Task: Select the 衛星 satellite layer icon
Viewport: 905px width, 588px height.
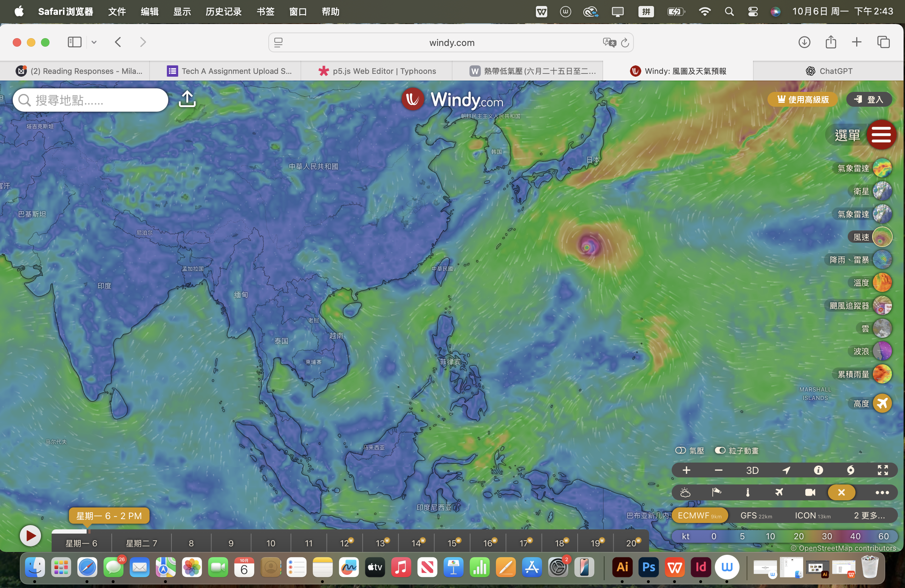Action: (x=882, y=191)
